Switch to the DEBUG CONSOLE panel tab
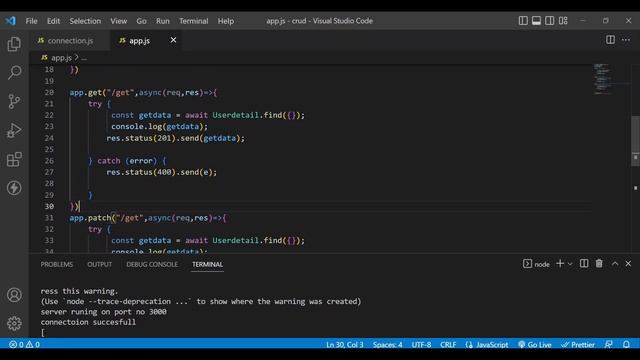This screenshot has height=360, width=640. coord(152,264)
